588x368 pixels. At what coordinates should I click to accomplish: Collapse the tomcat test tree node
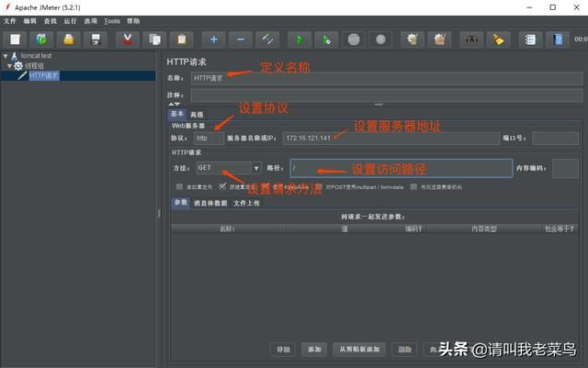click(x=6, y=56)
